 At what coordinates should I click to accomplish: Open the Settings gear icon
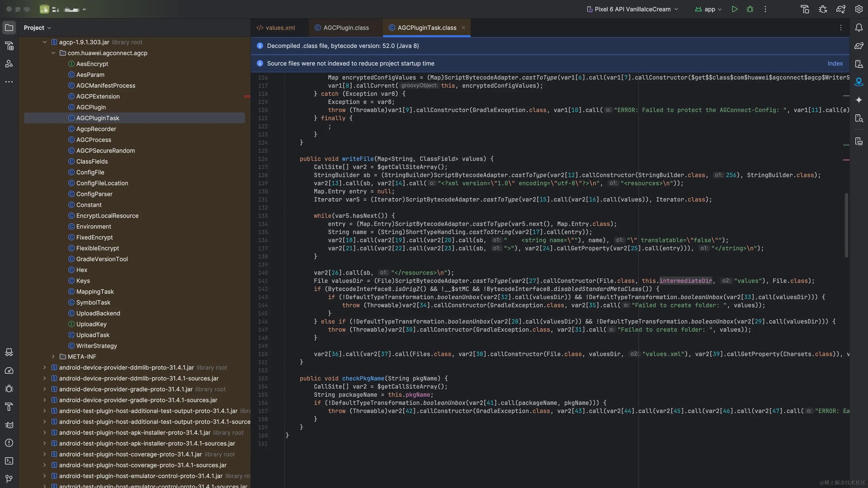coord(859,9)
